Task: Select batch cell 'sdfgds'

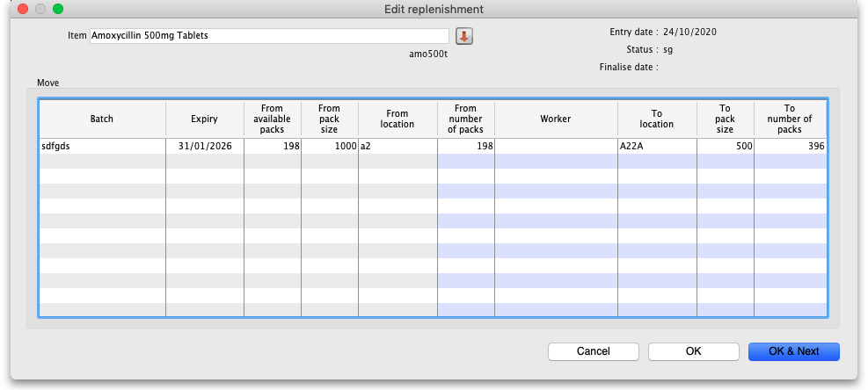Action: tap(102, 147)
